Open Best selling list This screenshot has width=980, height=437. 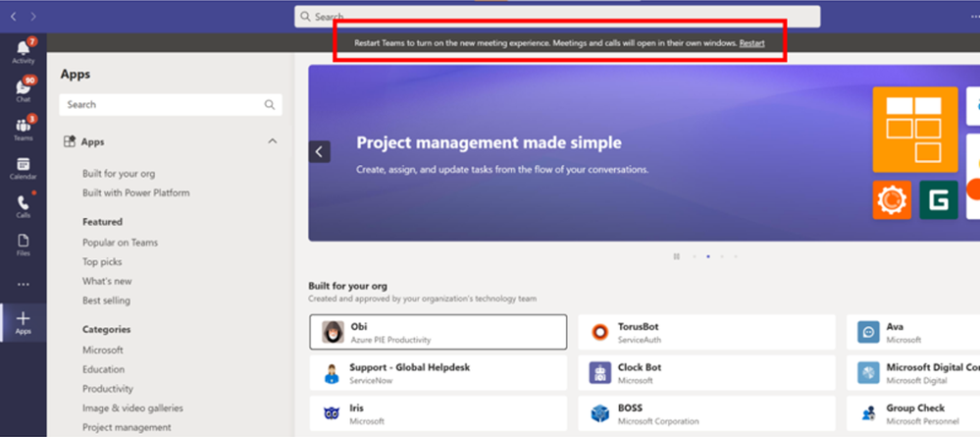click(x=106, y=300)
